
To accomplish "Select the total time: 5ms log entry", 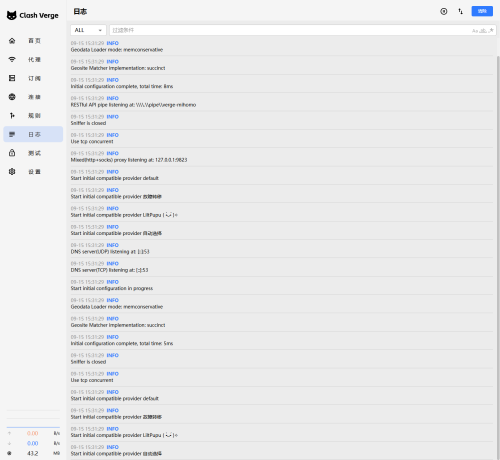I will (x=282, y=340).
